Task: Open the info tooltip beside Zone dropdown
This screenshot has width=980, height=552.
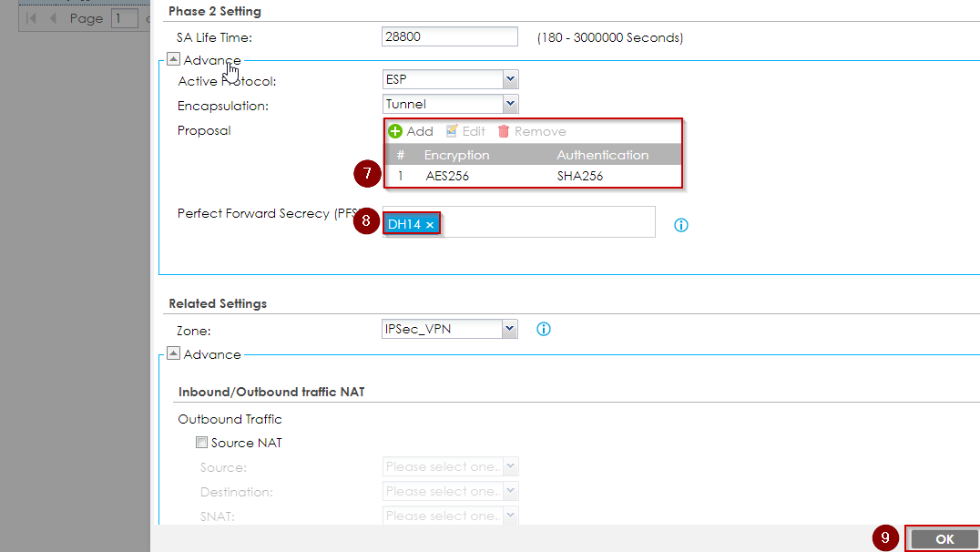Action: (x=543, y=329)
